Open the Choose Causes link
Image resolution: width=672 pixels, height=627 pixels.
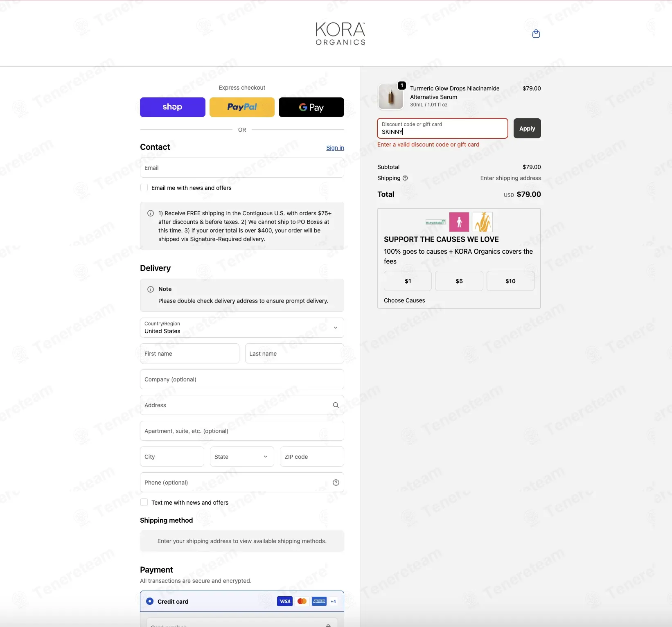tap(404, 300)
